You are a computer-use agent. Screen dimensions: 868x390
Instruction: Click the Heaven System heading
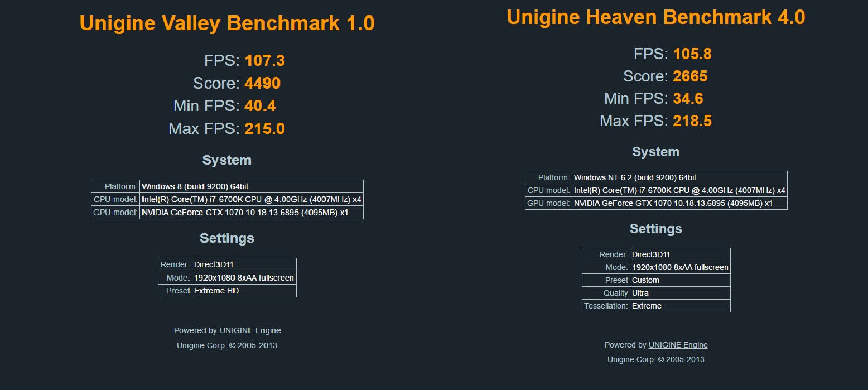(x=656, y=152)
